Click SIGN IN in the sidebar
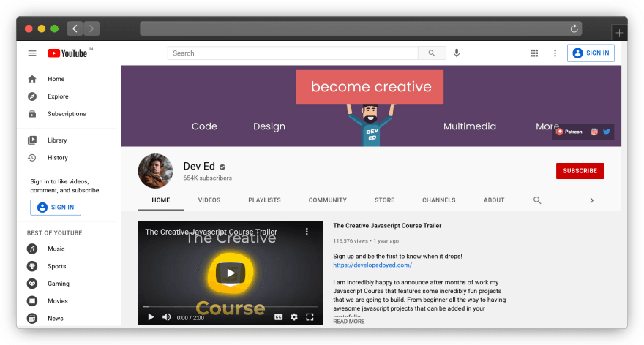644x345 pixels. pos(56,207)
